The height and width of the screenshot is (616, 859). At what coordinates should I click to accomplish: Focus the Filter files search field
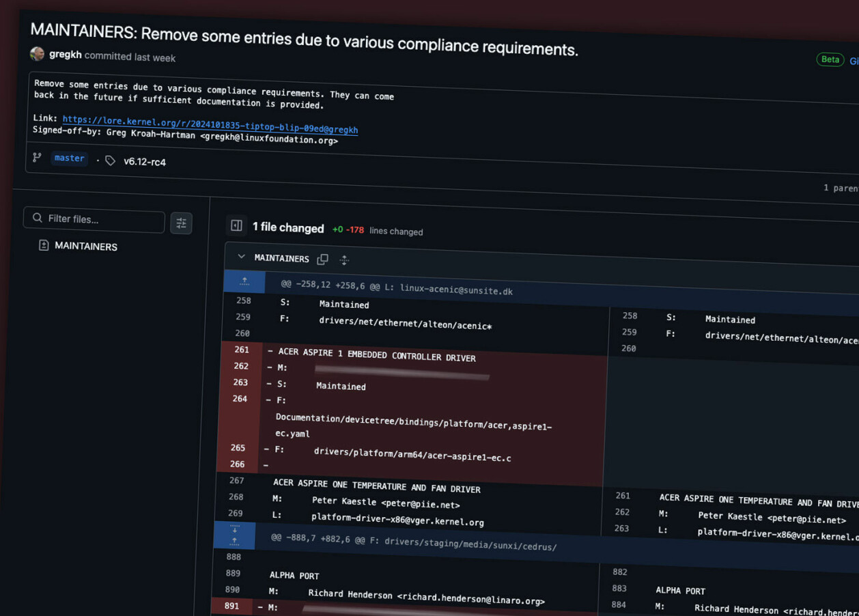pos(94,219)
